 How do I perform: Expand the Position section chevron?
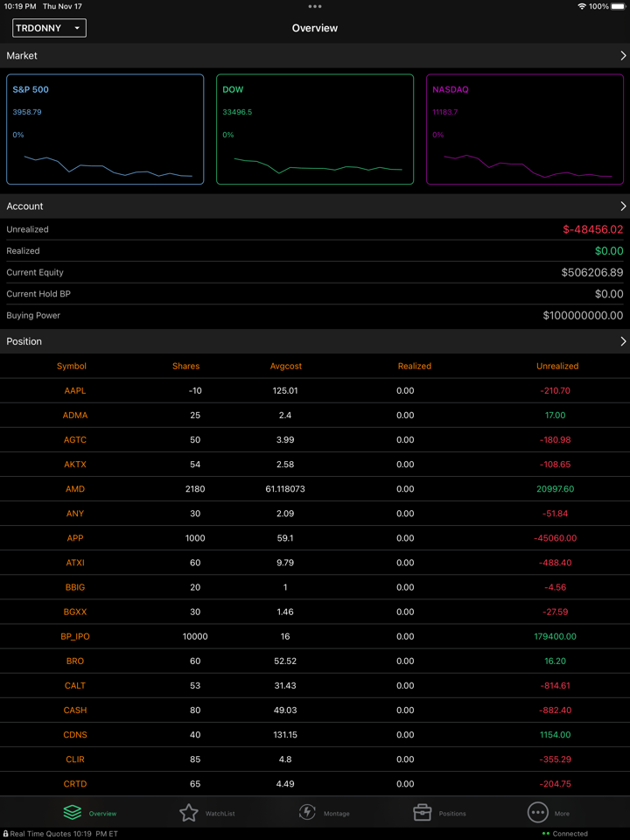622,341
